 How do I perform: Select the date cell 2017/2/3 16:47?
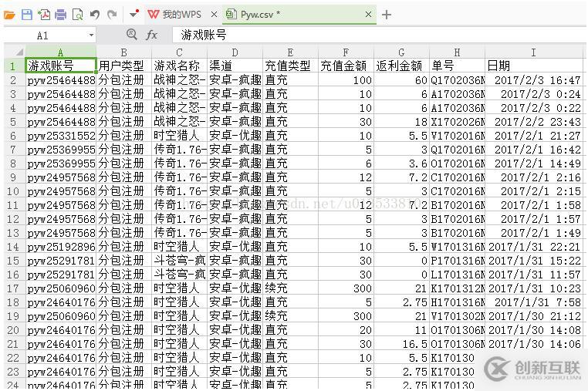(534, 80)
